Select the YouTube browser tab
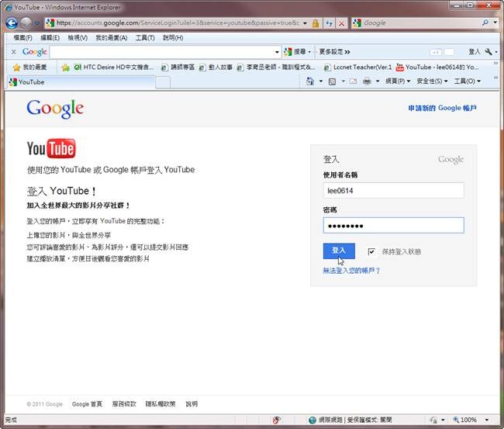 81,82
